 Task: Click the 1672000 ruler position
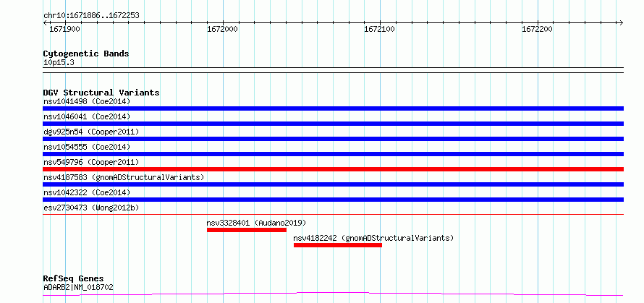click(x=223, y=30)
